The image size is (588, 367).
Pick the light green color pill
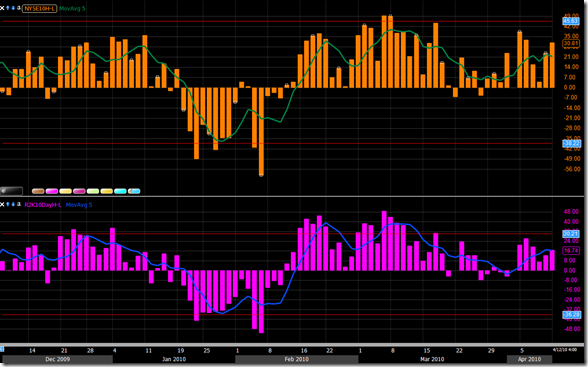pos(93,191)
